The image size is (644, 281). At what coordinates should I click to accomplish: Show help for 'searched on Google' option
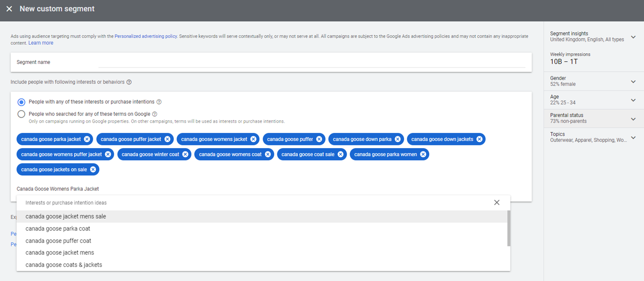(x=155, y=114)
